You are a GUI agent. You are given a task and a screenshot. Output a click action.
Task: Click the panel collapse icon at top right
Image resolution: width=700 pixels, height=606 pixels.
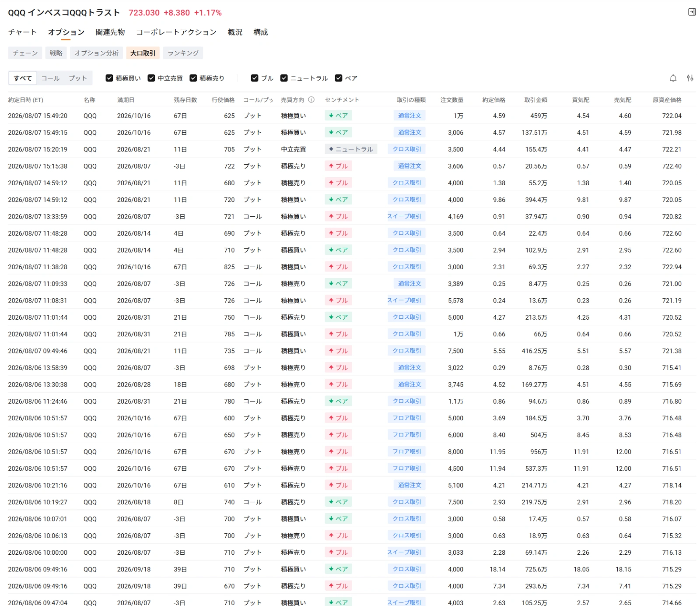click(x=692, y=12)
